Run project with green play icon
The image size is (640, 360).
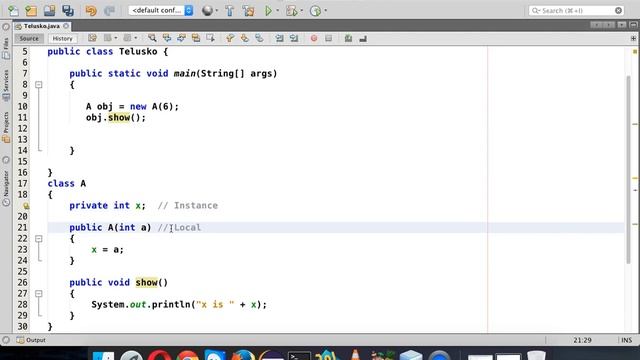pos(268,11)
